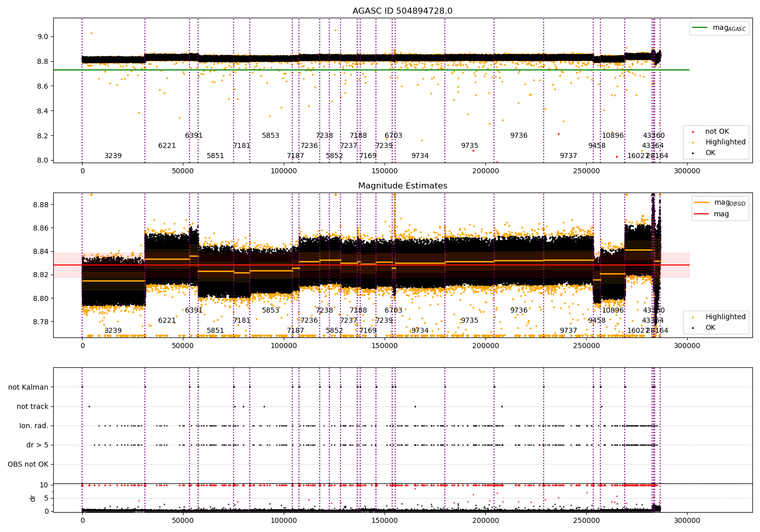This screenshot has width=760, height=532.
Task: Click the 8.82 y-axis tick label
Action: 41,275
